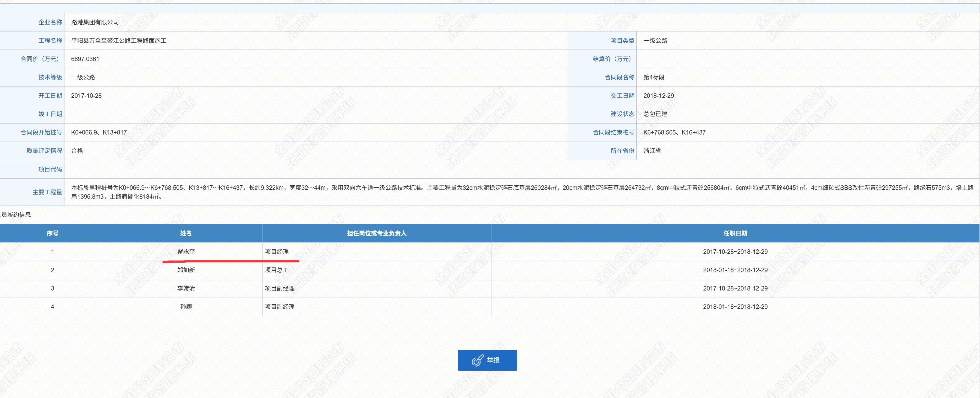Click the report icon inside 举报 button
Image resolution: width=980 pixels, height=398 pixels.
pyautogui.click(x=478, y=360)
